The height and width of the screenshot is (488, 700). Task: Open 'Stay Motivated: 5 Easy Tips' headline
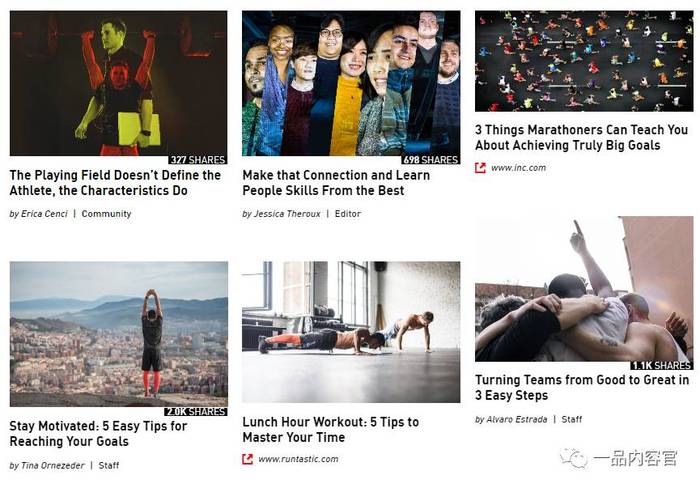pyautogui.click(x=98, y=434)
